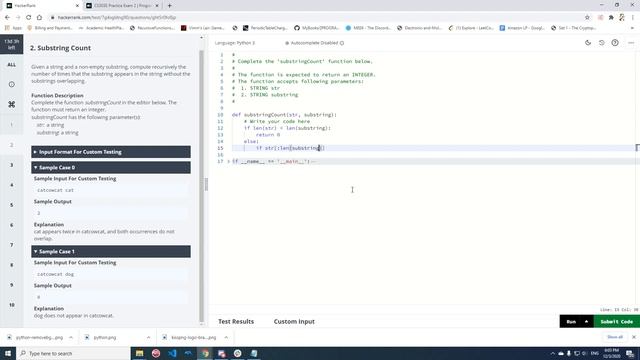Open Visual Studio Code from taskbar
Viewport: 640px width, 360px height.
click(x=172, y=353)
